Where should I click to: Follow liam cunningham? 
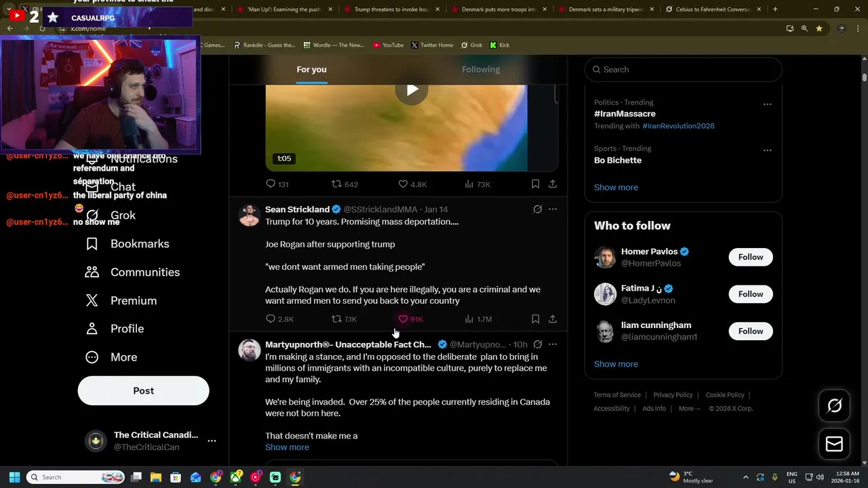tap(751, 331)
